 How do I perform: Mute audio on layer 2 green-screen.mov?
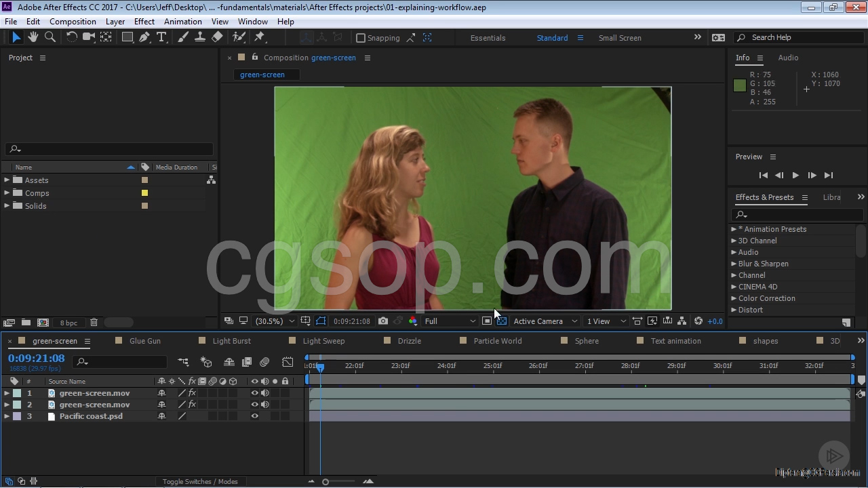(265, 405)
